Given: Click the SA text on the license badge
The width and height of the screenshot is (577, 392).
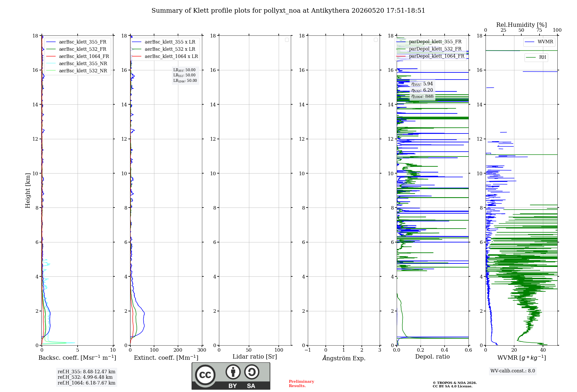Looking at the screenshot, I should 251,386.
